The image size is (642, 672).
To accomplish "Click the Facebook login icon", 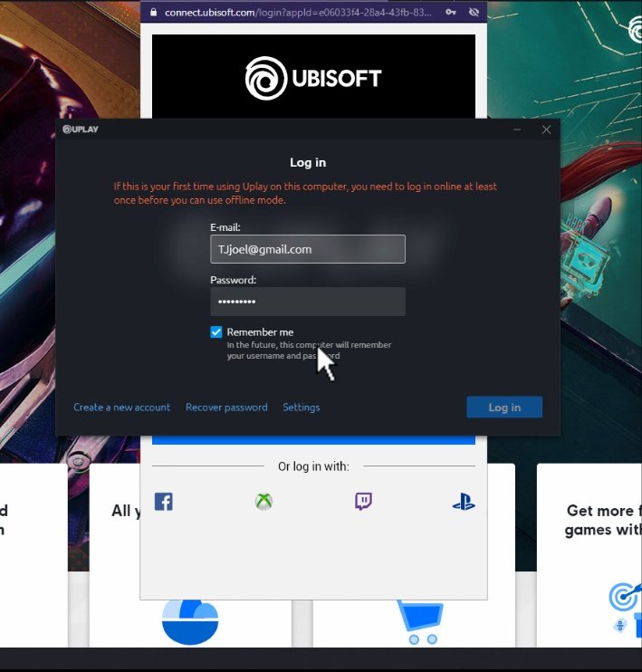I will point(163,502).
